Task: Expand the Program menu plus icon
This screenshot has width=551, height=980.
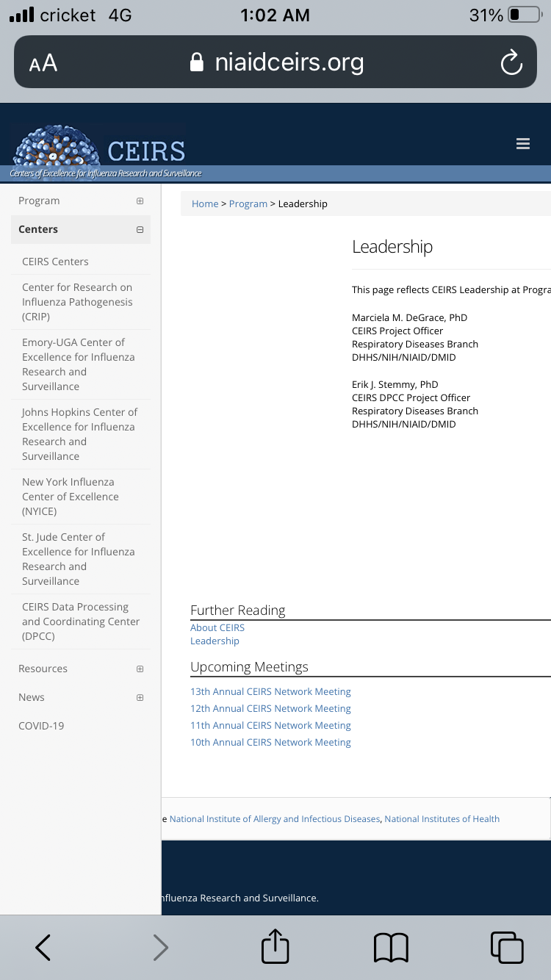Action: (x=140, y=201)
